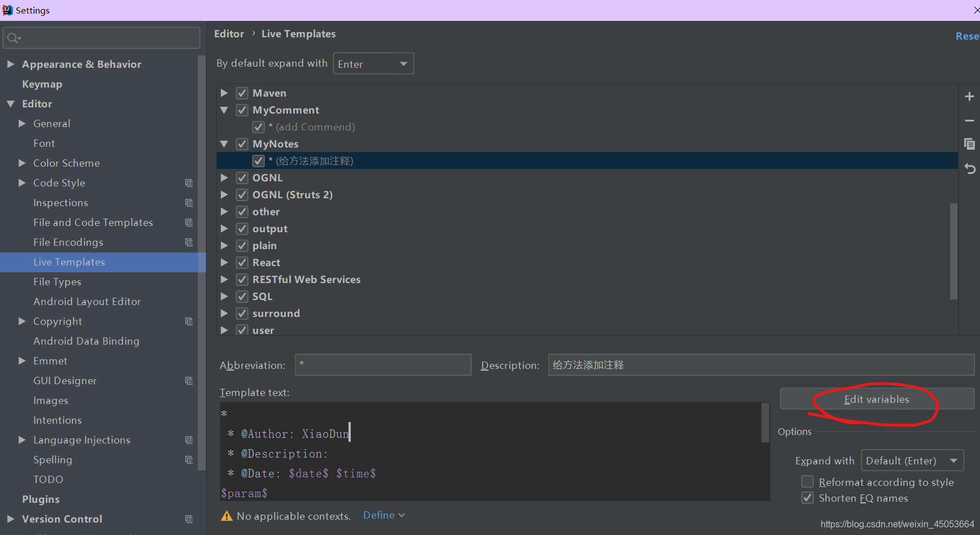Click the template text vertical scrollbar

pyautogui.click(x=765, y=423)
